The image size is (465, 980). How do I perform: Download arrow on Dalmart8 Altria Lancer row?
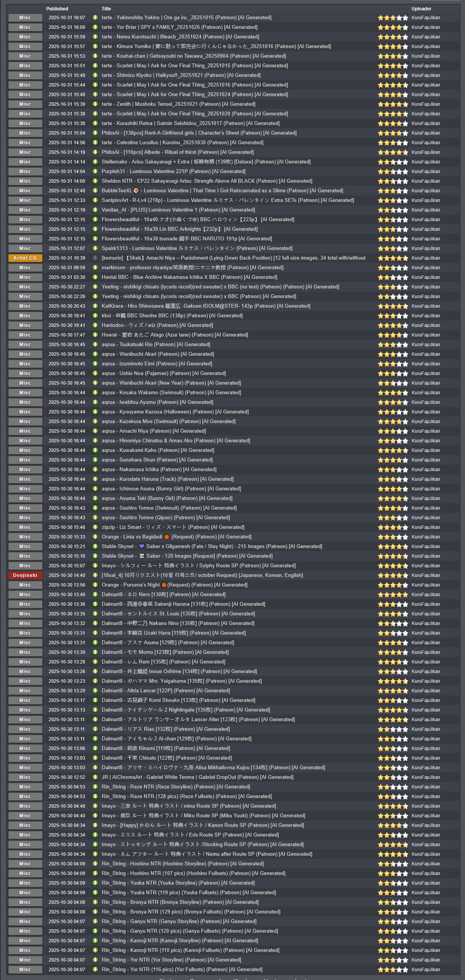coord(95,691)
